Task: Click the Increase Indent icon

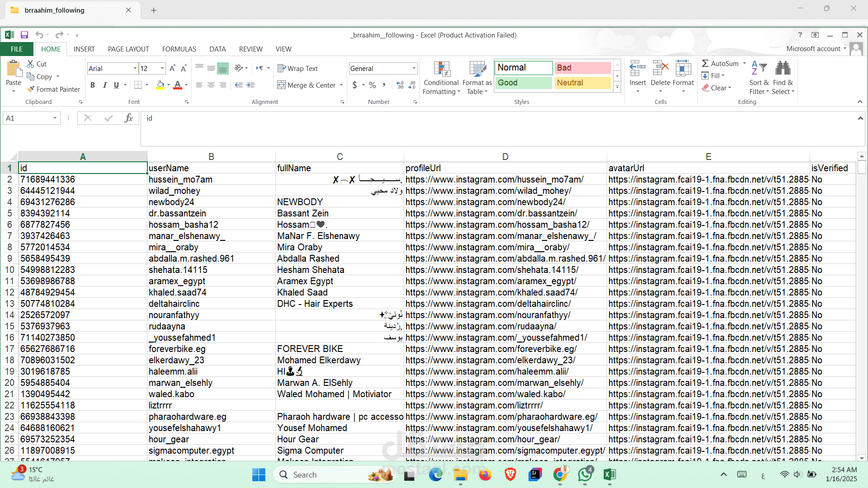Action: 250,85
